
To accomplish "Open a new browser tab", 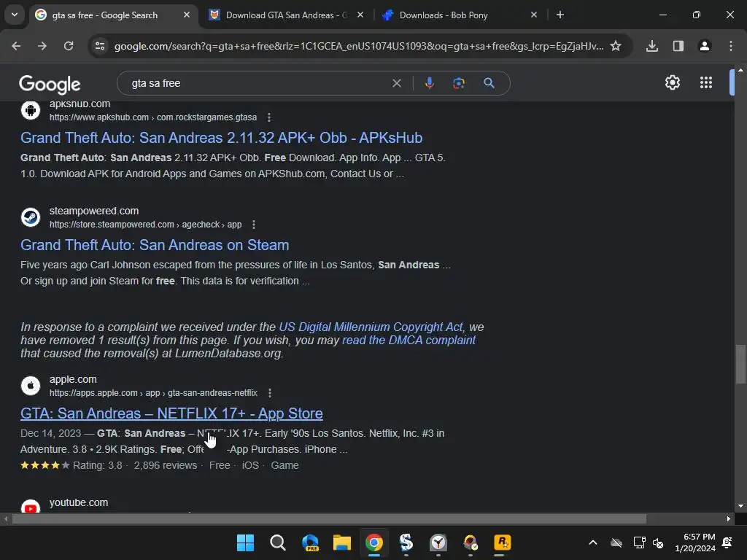I will point(560,15).
